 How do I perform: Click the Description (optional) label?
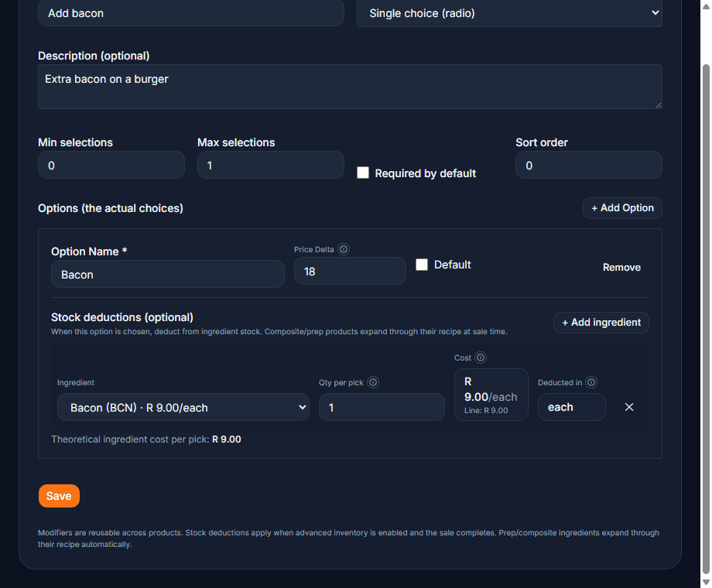tap(94, 56)
